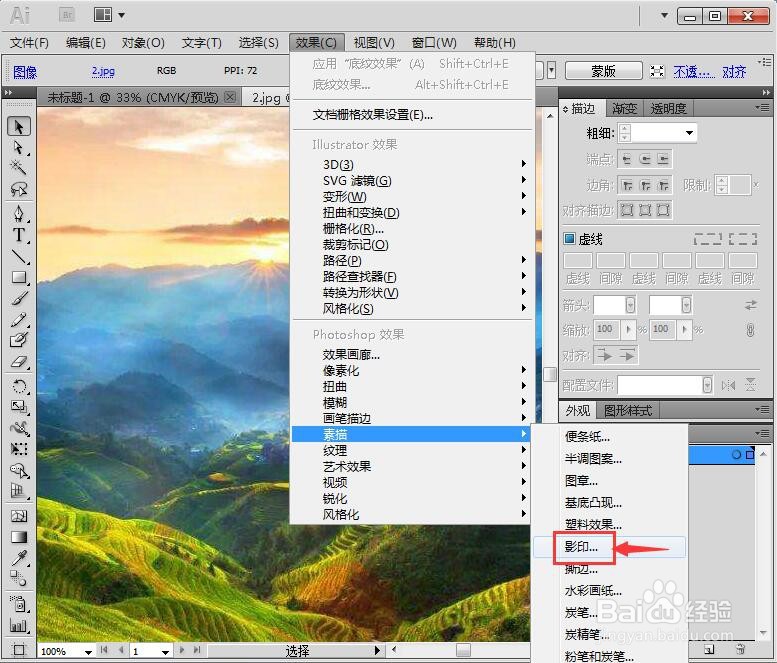Open Adobe Bridge via the Br icon
Screen dimensions: 777x663
coord(67,15)
